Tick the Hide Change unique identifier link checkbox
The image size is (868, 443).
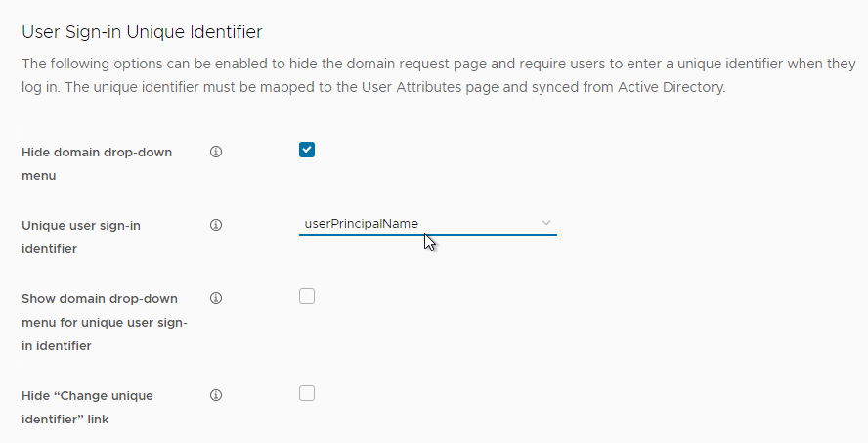(x=307, y=393)
